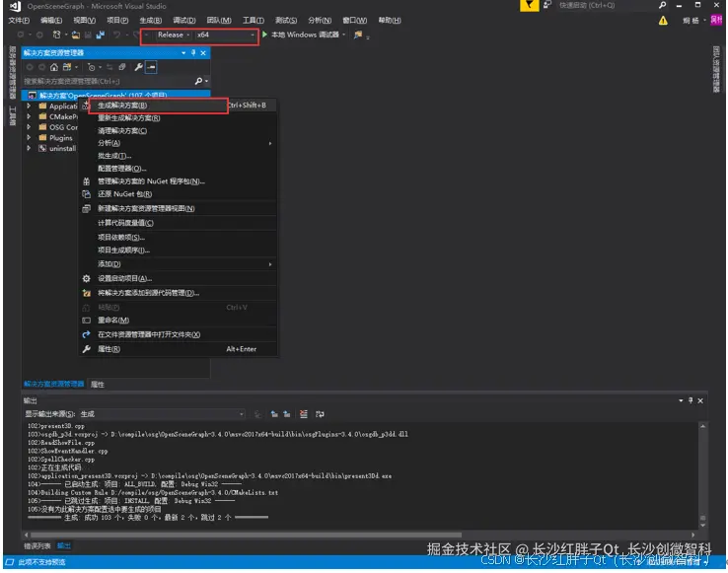Open the 工具(T) menu
Viewport: 728px width, 573px height.
click(x=254, y=20)
